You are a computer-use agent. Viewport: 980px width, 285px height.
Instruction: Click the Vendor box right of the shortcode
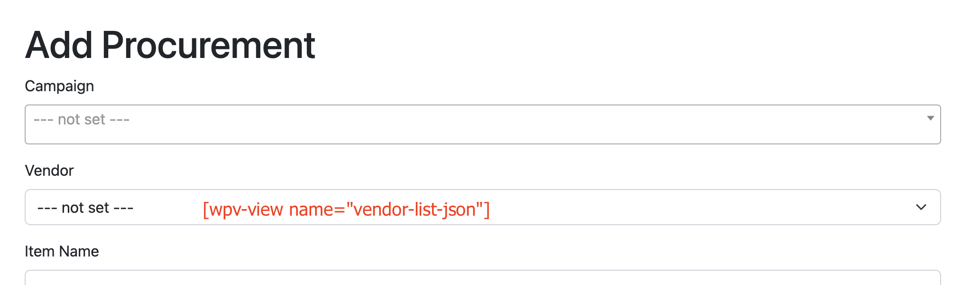pyautogui.click(x=702, y=207)
